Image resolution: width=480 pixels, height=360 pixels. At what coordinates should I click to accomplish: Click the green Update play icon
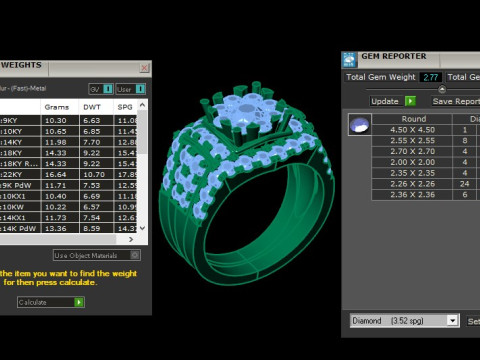pos(410,101)
